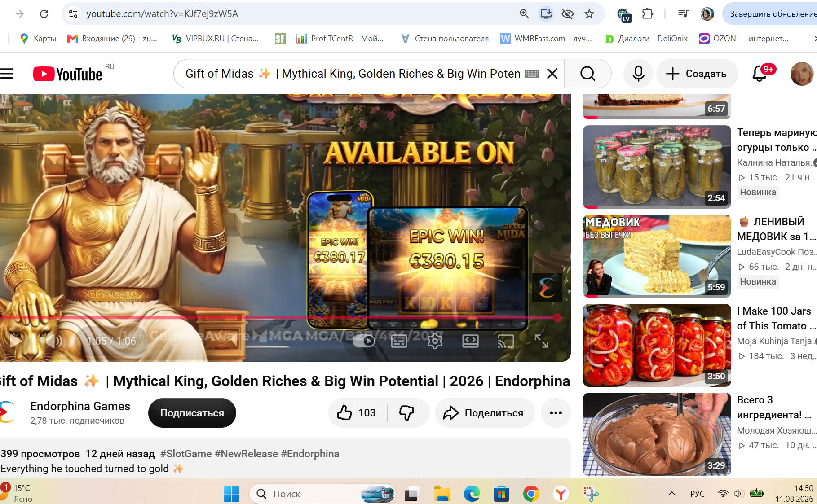Open Microsoft Edge from taskbar
The width and height of the screenshot is (817, 504).
coord(472,494)
